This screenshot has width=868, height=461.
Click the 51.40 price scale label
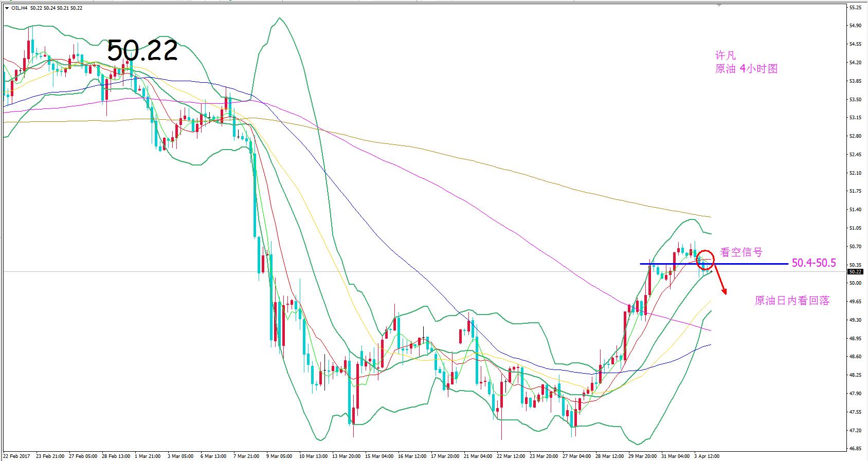coord(856,210)
